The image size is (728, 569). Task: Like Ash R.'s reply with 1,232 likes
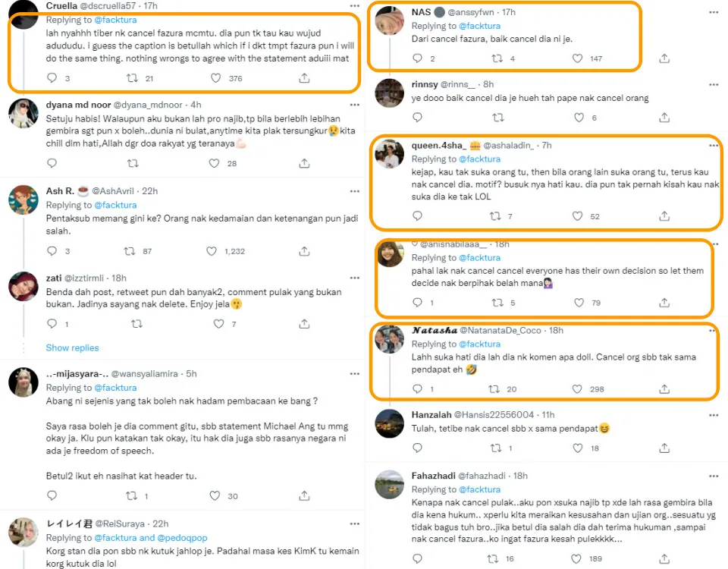coord(219,251)
